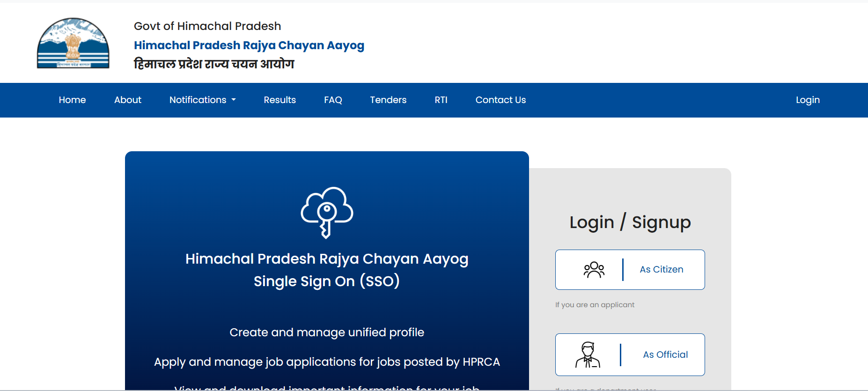Click the citizen group people icon
This screenshot has width=868, height=391.
point(594,270)
